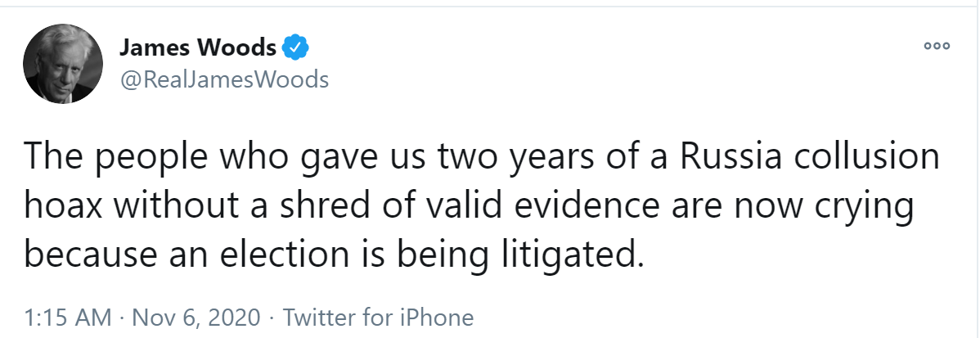980x338 pixels.
Task: Click the word "Russia" in the tweet
Action: (721, 157)
